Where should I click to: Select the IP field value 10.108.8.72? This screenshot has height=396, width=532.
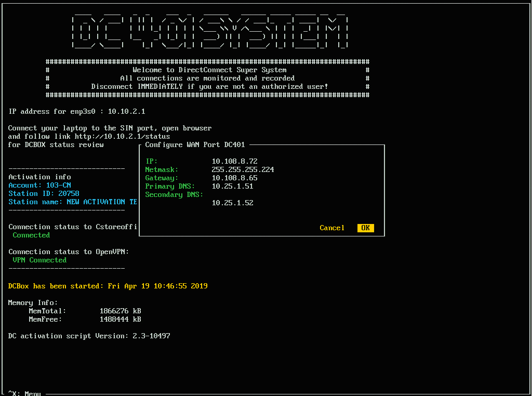point(234,161)
